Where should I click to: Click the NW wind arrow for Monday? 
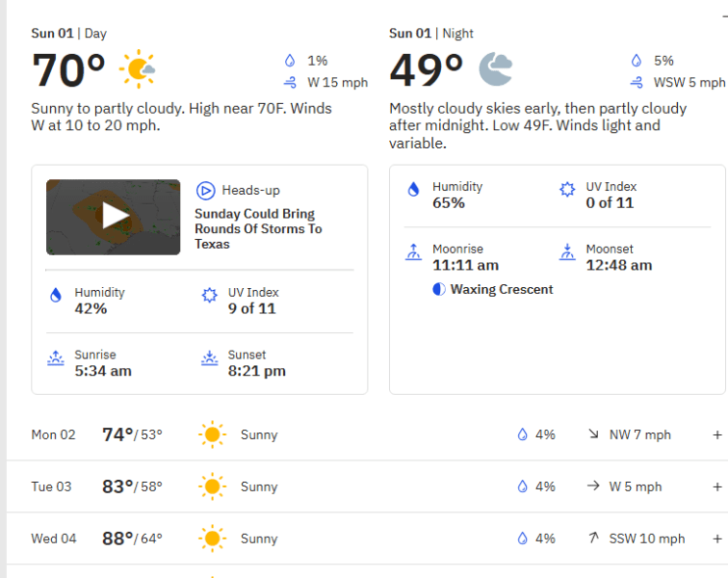593,434
